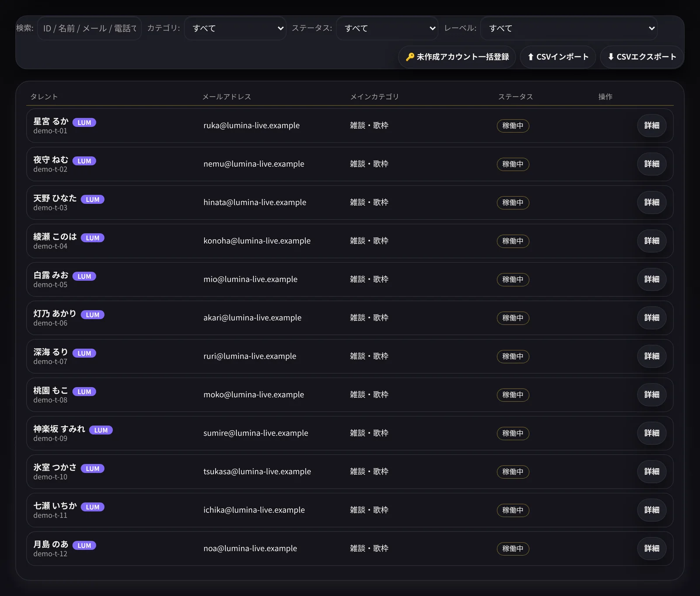Click the タレント column header
This screenshot has width=700, height=596.
(x=44, y=97)
